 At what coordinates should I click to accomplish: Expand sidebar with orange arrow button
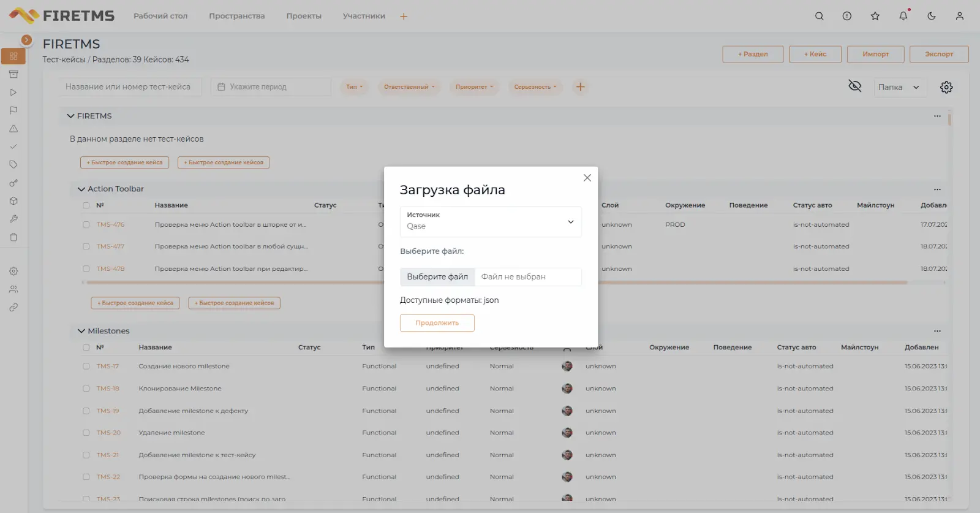(x=26, y=40)
